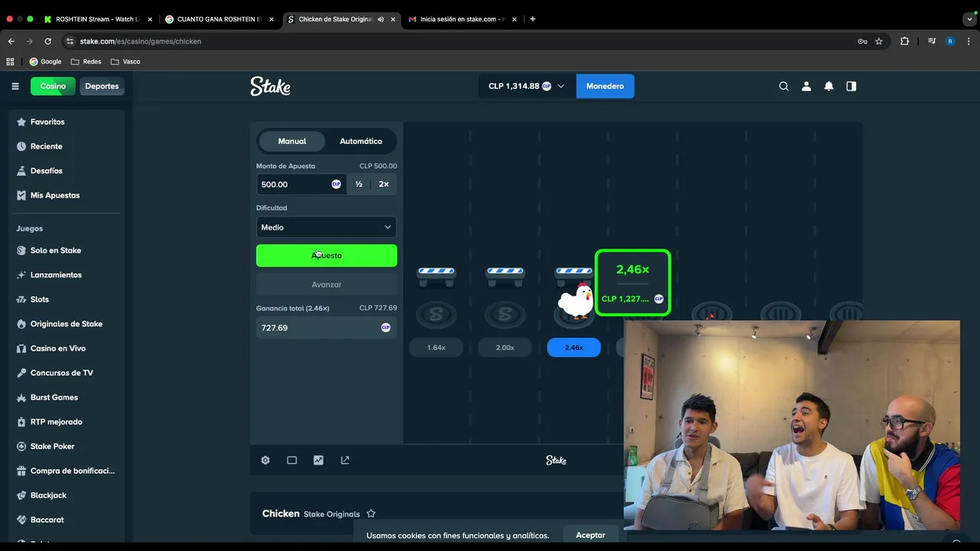Bookmark page with star in address bar
Image resolution: width=980 pixels, height=551 pixels.
click(879, 41)
